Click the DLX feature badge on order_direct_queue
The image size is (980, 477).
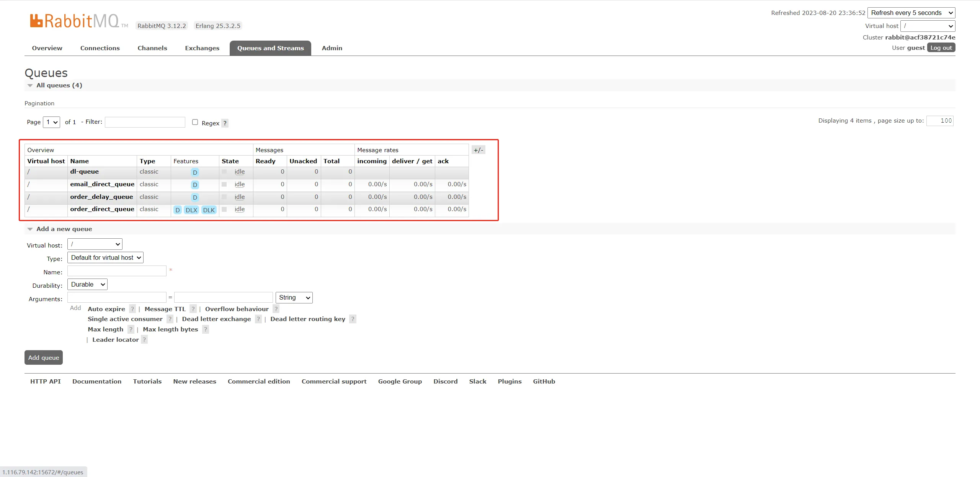[x=191, y=210]
